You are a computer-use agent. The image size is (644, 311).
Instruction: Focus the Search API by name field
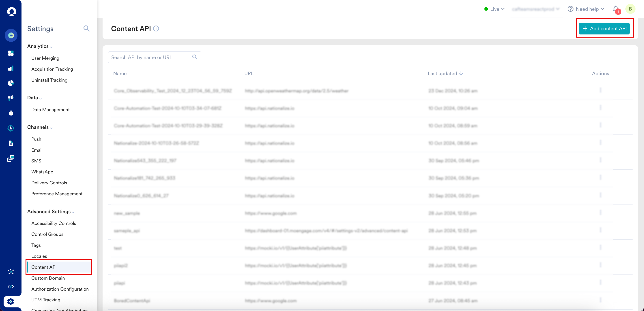[x=155, y=57]
